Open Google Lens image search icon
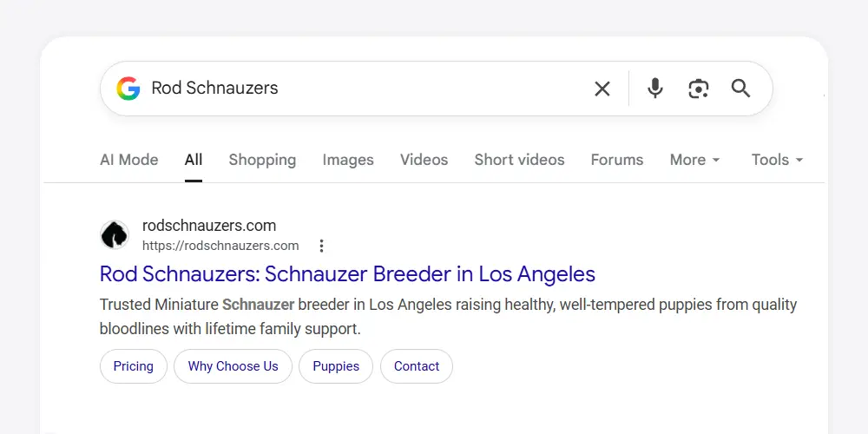The height and width of the screenshot is (434, 868). 699,89
